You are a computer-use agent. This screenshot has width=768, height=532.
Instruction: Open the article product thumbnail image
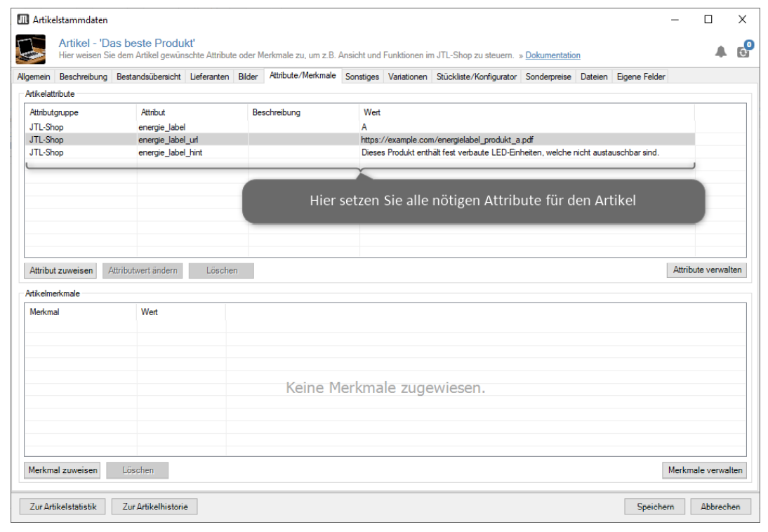point(30,49)
